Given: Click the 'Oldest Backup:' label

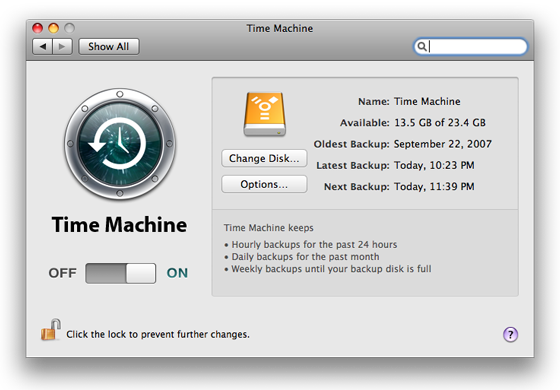Looking at the screenshot, I should pyautogui.click(x=351, y=144).
